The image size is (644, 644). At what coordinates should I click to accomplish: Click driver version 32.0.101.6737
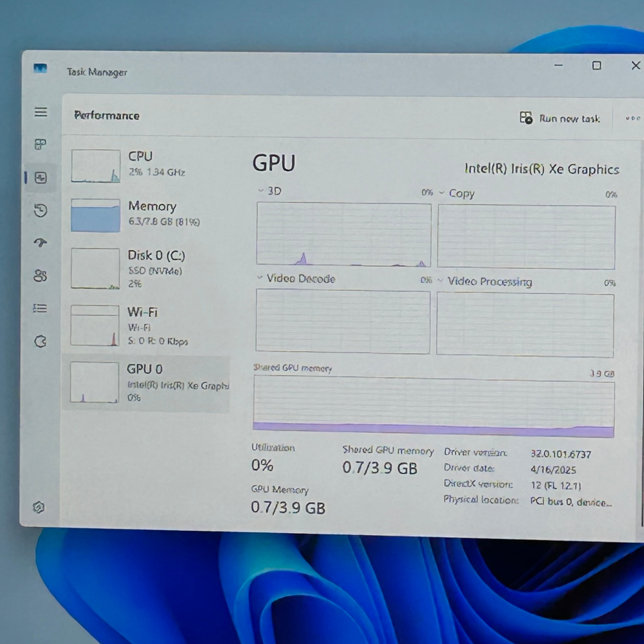[x=561, y=454]
